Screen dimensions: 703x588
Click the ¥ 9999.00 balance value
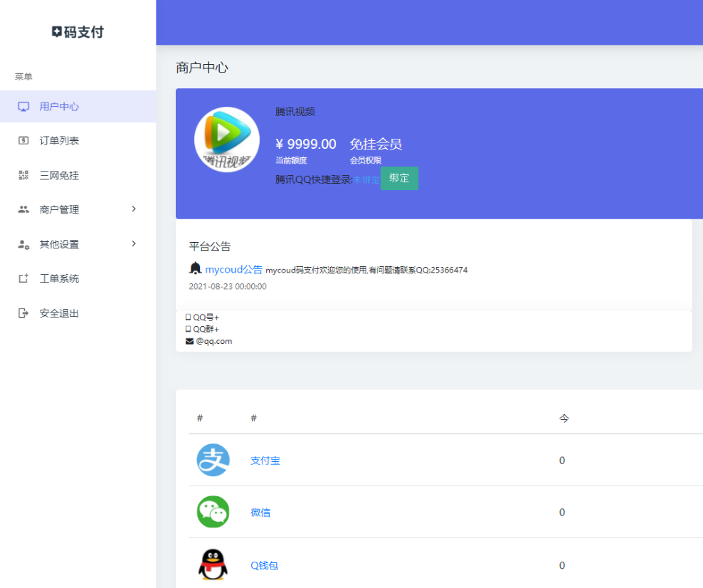306,144
